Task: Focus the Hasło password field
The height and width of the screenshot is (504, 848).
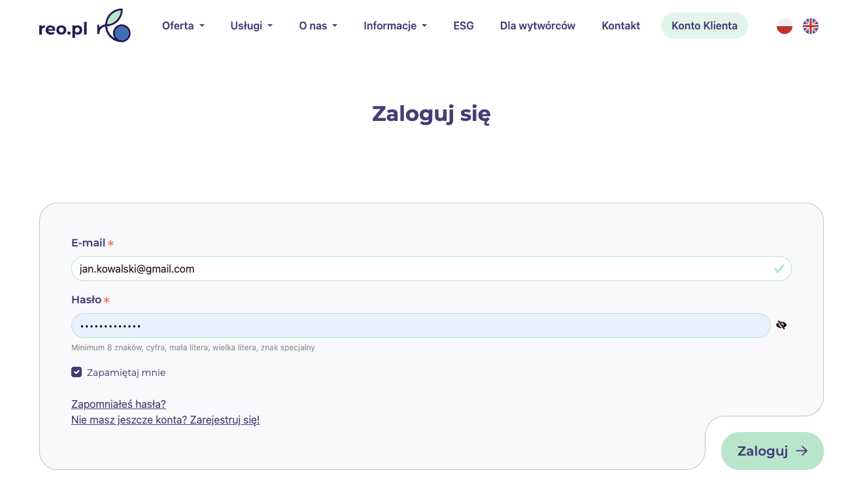Action: click(x=418, y=326)
